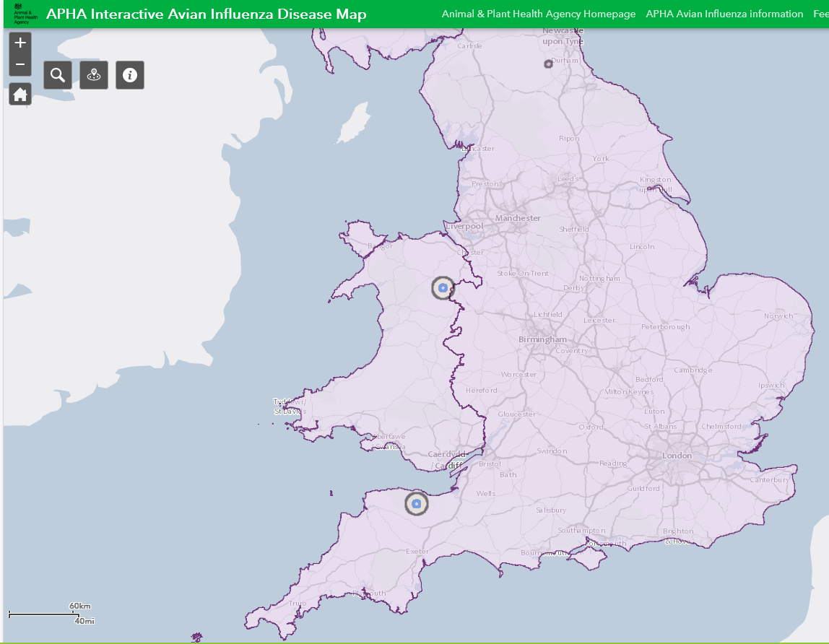Screen dimensions: 829x644
Task: Click on Manchester on the map
Action: (x=517, y=218)
